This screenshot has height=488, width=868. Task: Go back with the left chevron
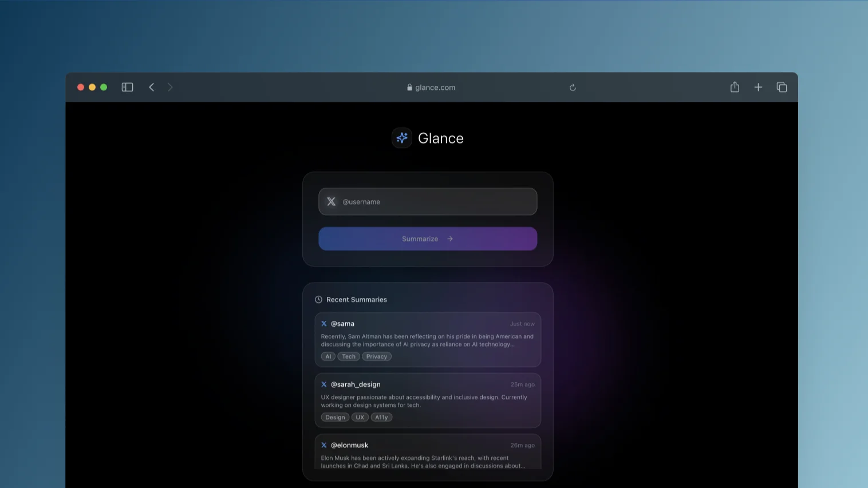[x=152, y=87]
